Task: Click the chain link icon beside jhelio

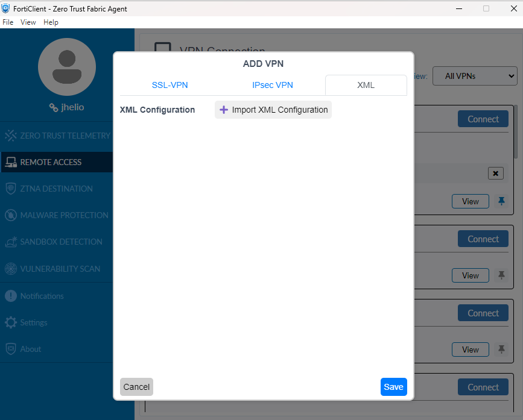Action: [x=54, y=107]
